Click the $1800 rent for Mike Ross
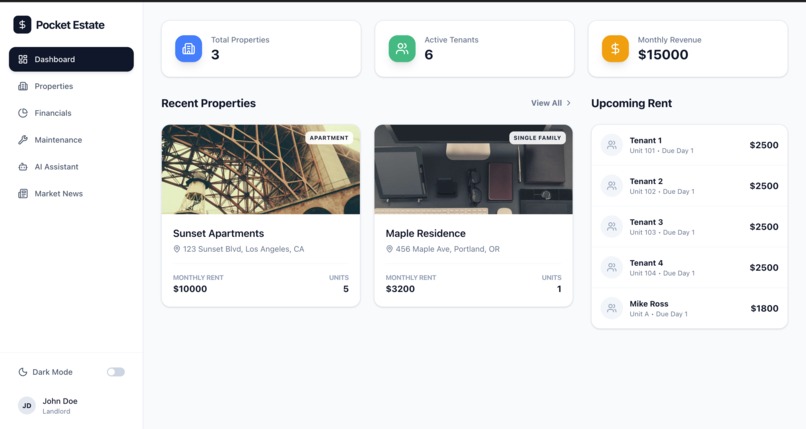 pos(764,308)
